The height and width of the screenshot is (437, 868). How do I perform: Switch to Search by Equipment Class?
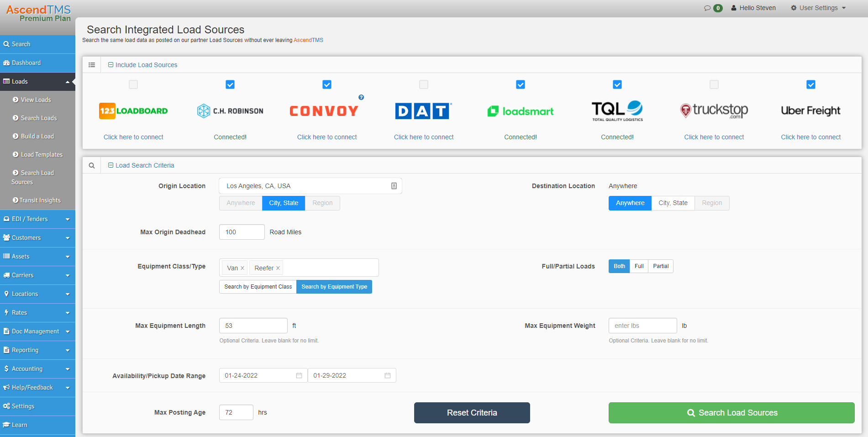258,287
